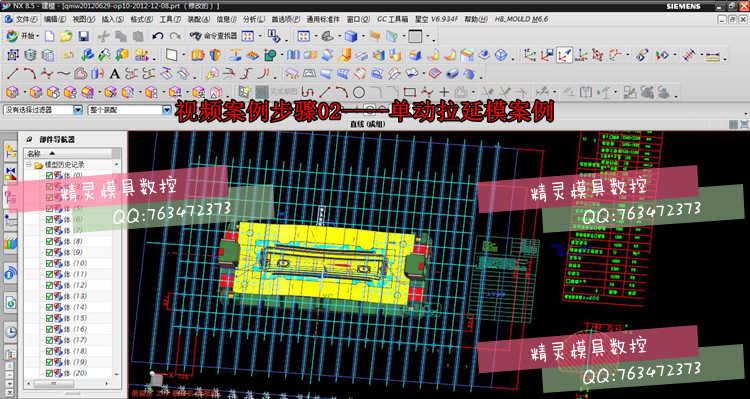
Task: Open the Assembly Navigator sidebar tab
Action: click(11, 151)
